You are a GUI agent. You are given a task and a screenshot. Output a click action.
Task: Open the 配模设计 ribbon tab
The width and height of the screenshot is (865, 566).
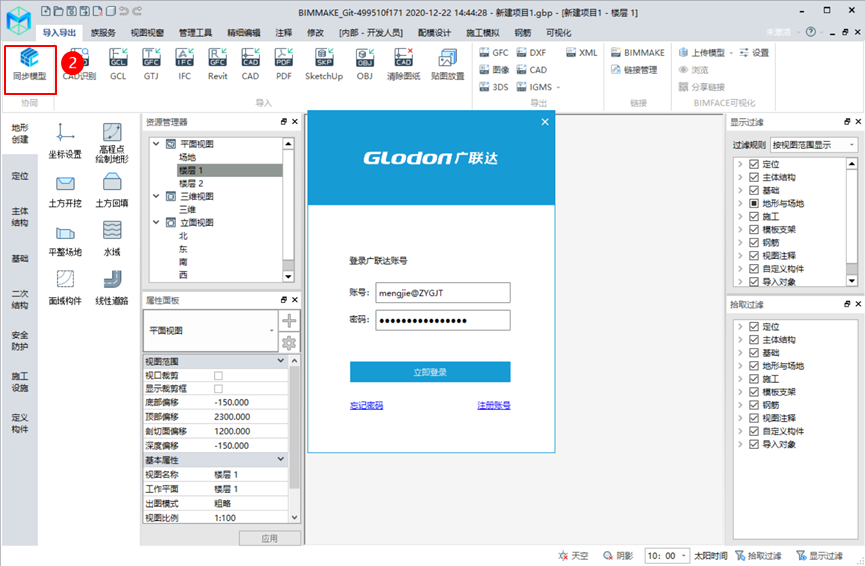point(434,33)
